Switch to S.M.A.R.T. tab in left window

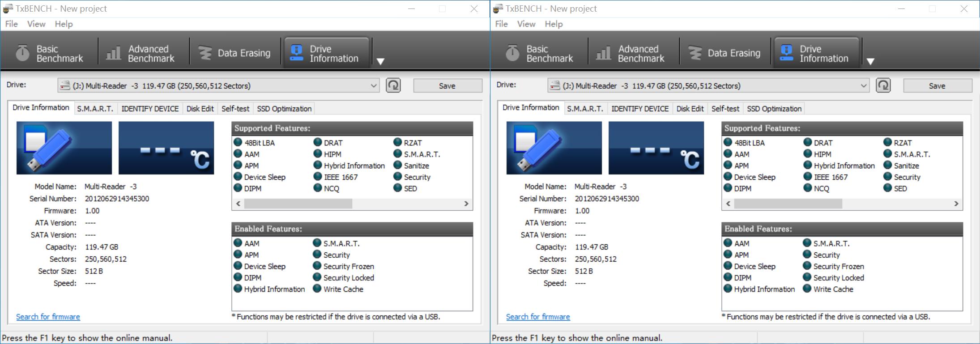click(95, 109)
